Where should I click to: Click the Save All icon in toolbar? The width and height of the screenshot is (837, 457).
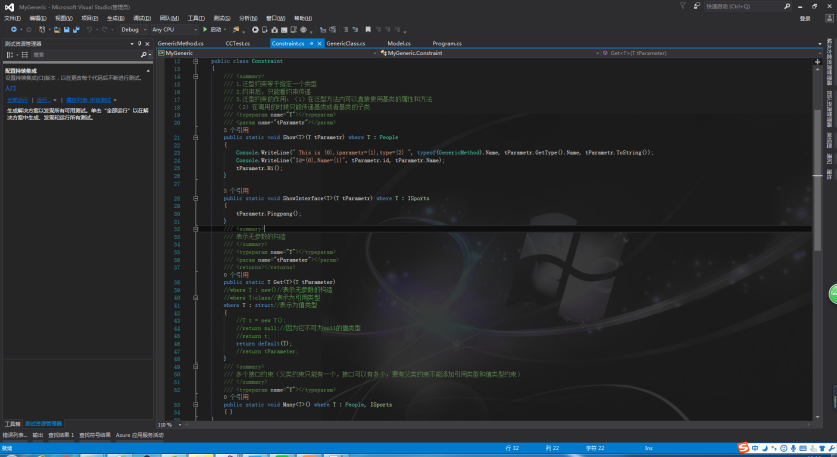pyautogui.click(x=74, y=29)
